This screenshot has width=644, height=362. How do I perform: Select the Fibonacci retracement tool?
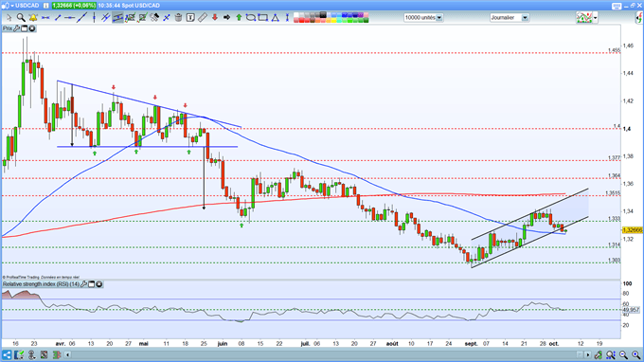pos(130,18)
